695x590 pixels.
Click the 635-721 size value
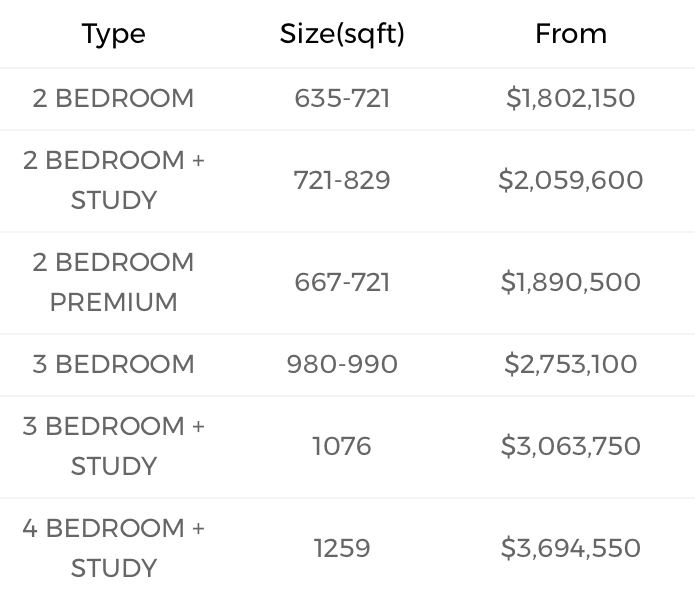(x=342, y=98)
